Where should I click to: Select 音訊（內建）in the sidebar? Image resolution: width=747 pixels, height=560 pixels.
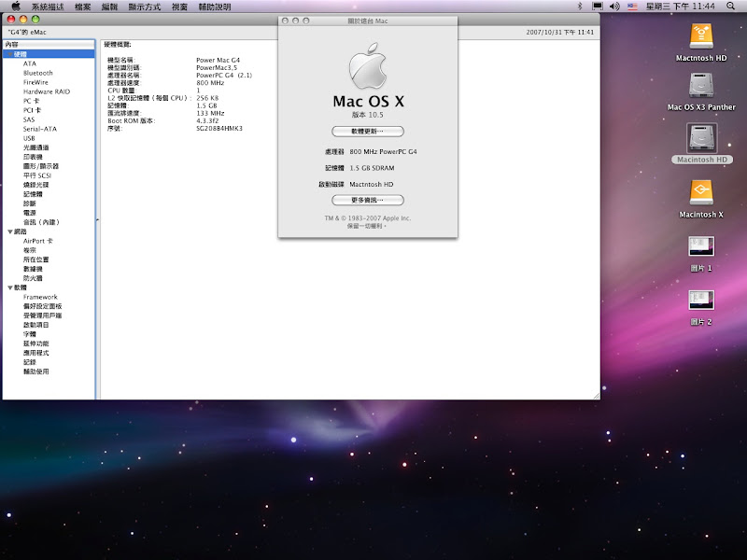41,222
